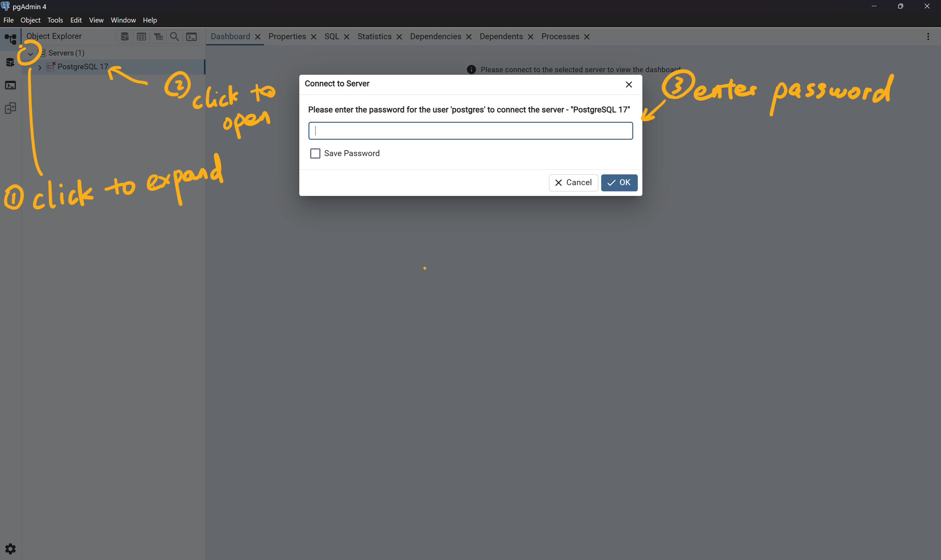The height and width of the screenshot is (560, 941).
Task: Close the SQL tab
Action: [347, 37]
